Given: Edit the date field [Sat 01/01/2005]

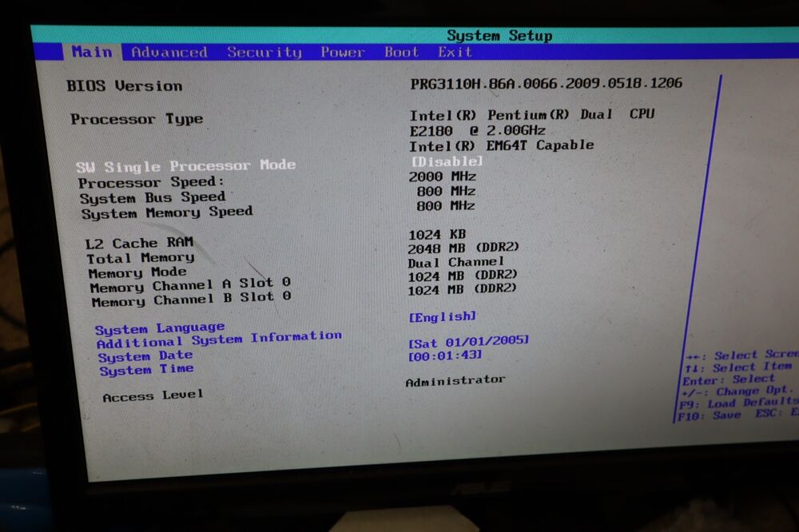Looking at the screenshot, I should (469, 341).
